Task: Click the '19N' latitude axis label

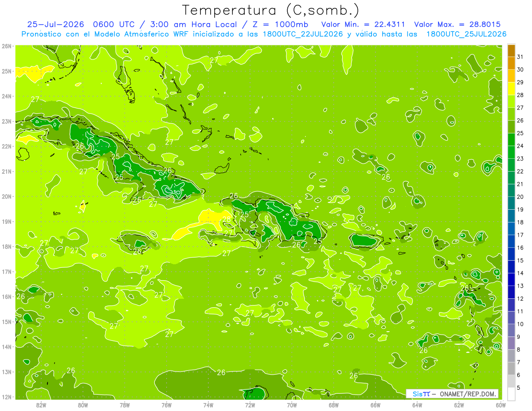Action: click(7, 221)
